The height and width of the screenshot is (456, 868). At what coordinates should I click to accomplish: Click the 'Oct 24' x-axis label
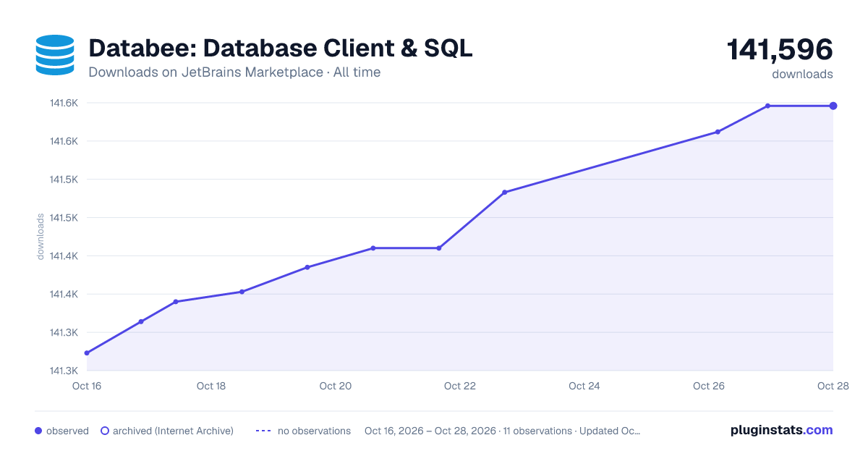(x=584, y=386)
